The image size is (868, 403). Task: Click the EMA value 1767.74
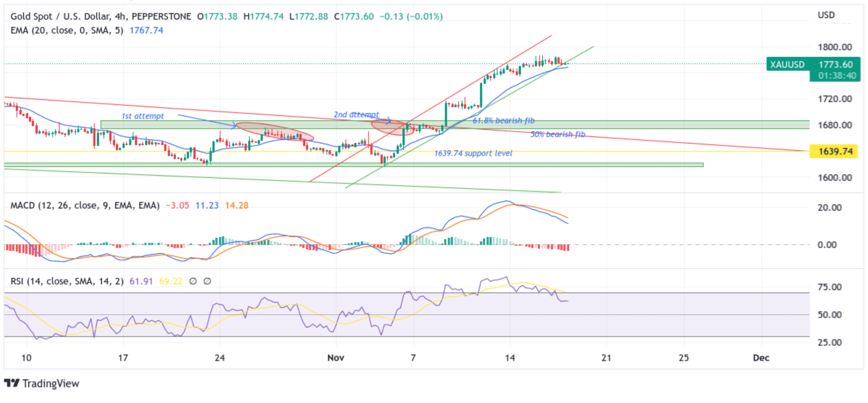(x=146, y=30)
